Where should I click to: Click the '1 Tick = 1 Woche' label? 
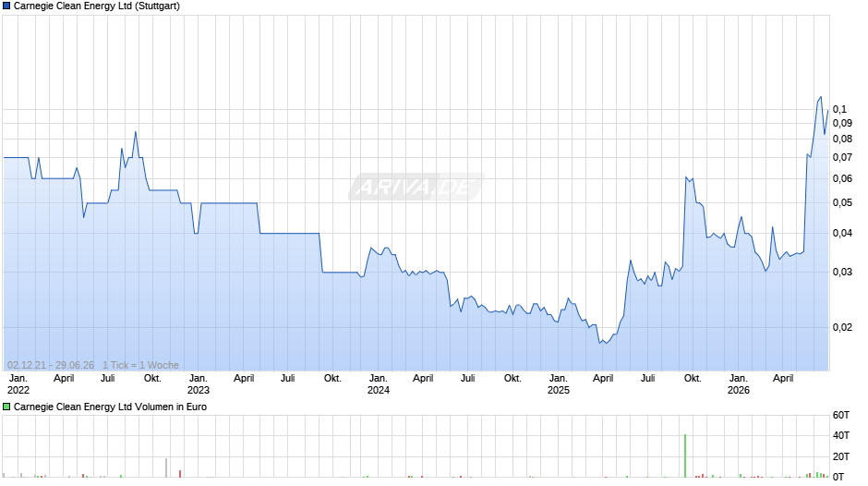(140, 365)
